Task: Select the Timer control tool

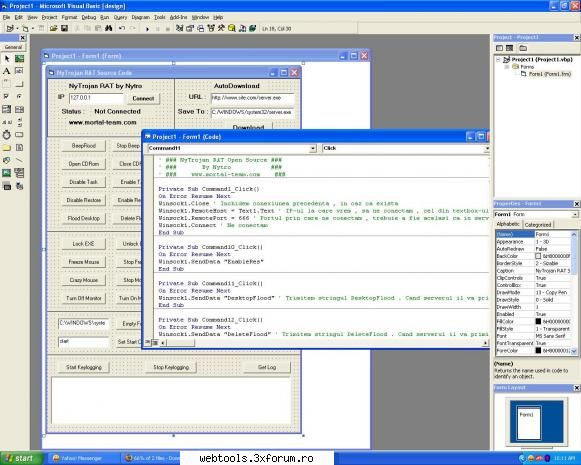Action: 7,135
